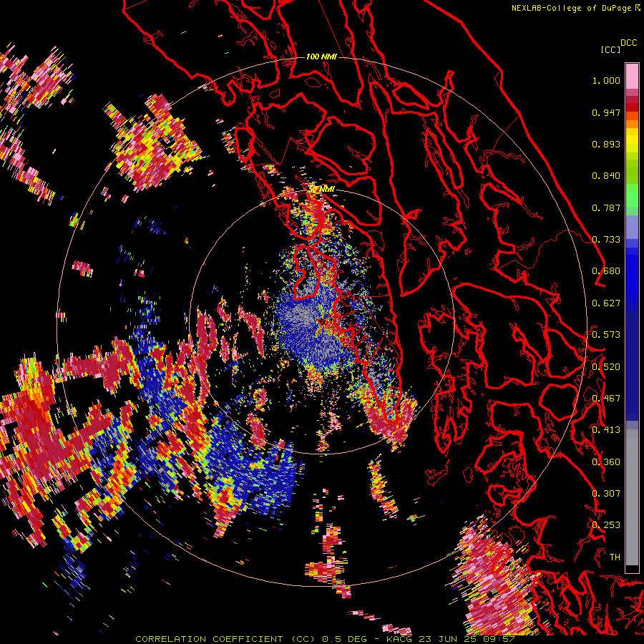Select the 0.840 scale value
This screenshot has height=644, width=644.
click(606, 176)
